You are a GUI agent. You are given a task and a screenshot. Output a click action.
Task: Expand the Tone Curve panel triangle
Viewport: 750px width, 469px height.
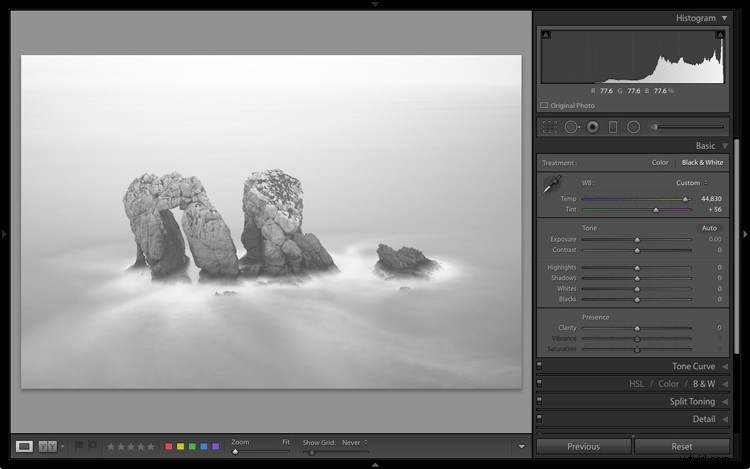tap(725, 367)
